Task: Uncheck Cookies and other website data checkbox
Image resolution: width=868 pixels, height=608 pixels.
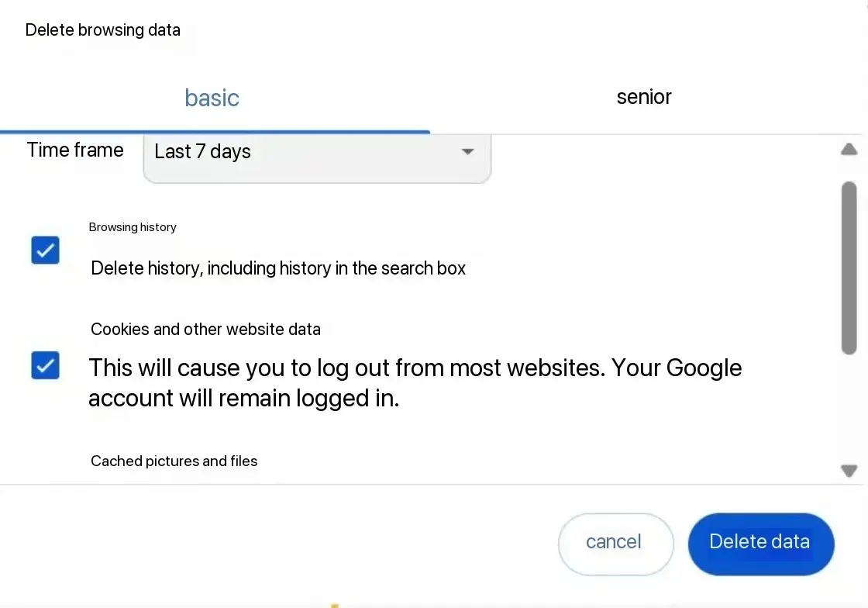Action: [x=46, y=365]
